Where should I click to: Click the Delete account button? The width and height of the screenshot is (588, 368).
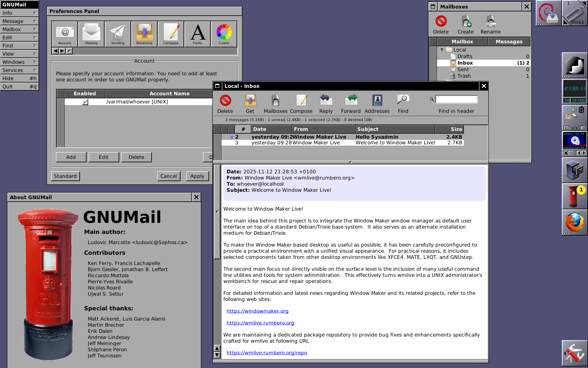136,157
